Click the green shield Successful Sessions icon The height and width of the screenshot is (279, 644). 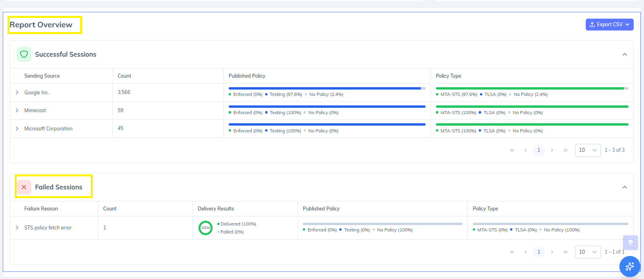24,54
